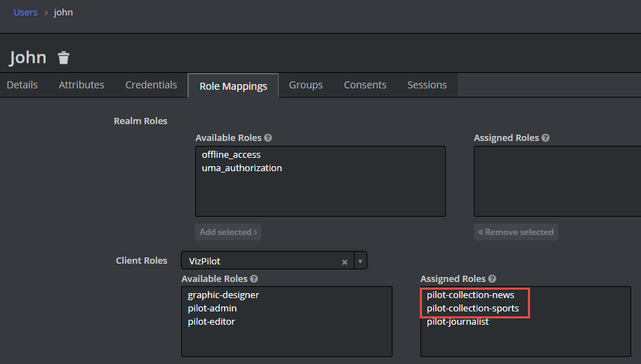Click help icon beside Realm Available Roles

tap(267, 138)
